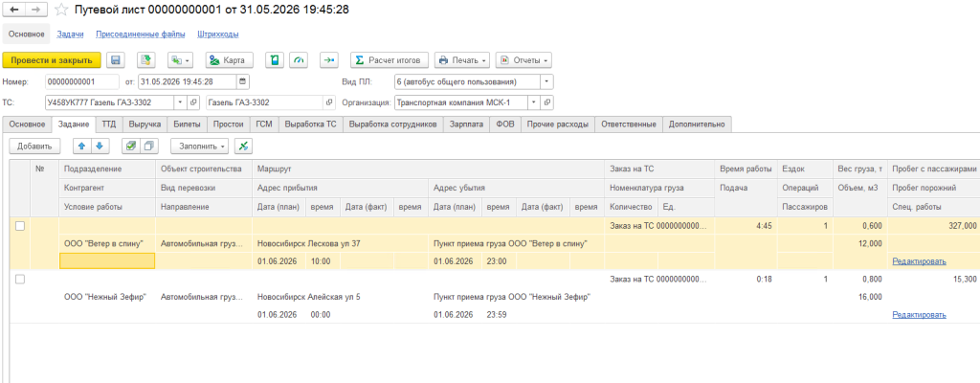The width and height of the screenshot is (980, 383).
Task: Switch to the Зарплата tab
Action: coord(466,124)
